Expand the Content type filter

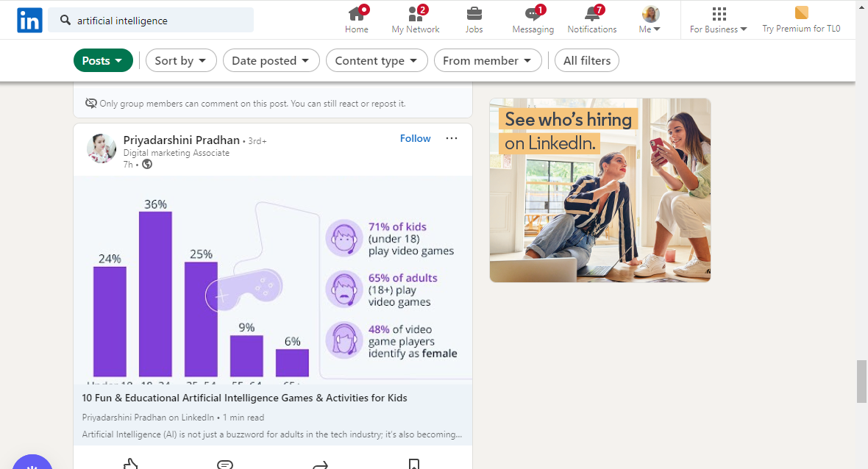click(x=377, y=60)
